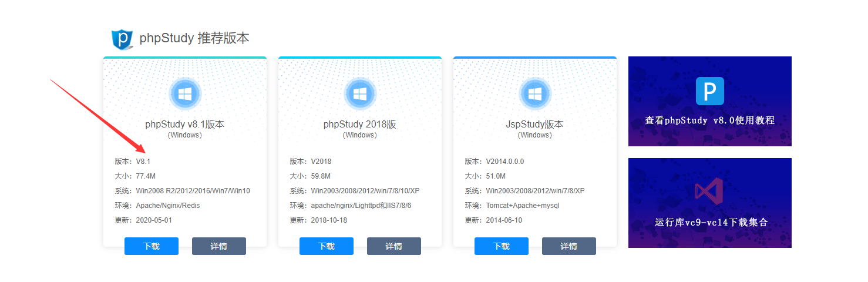Click environment text apache/nginx/Lighttpd和IIS7/8/6
This screenshot has height=282, width=868.
pos(361,206)
